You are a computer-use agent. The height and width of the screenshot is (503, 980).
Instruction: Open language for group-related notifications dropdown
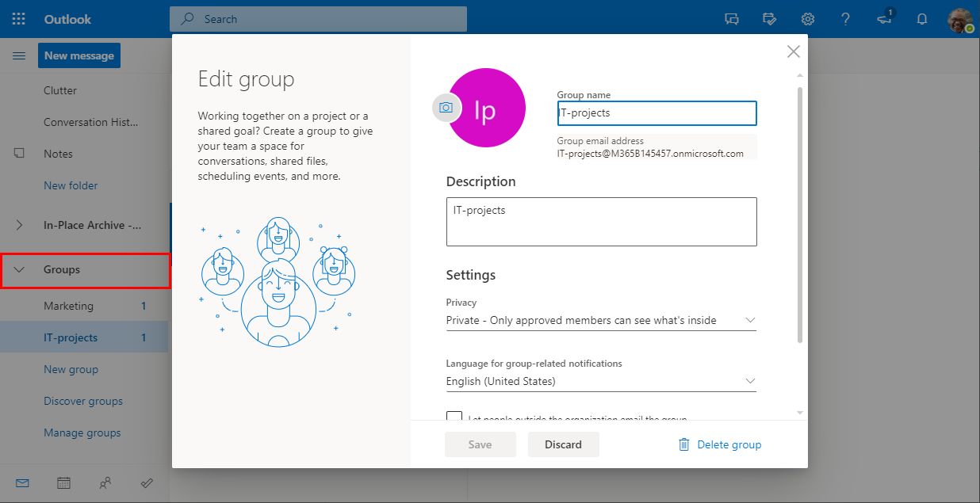click(601, 381)
